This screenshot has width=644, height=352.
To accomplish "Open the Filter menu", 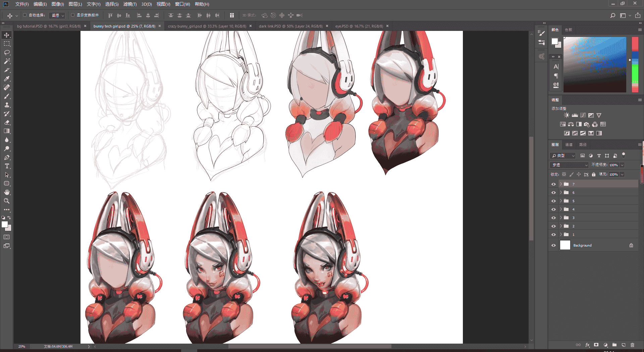I will (130, 4).
